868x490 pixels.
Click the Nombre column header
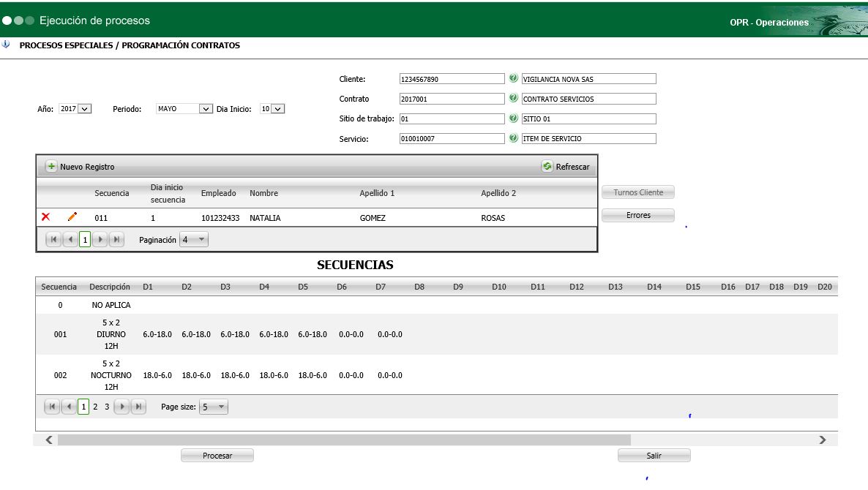pyautogui.click(x=263, y=193)
